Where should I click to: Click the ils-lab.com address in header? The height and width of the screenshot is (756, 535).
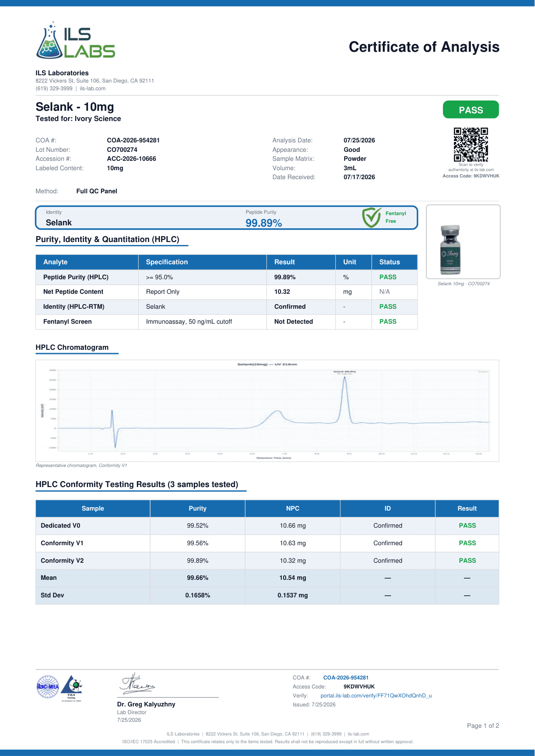(92, 89)
